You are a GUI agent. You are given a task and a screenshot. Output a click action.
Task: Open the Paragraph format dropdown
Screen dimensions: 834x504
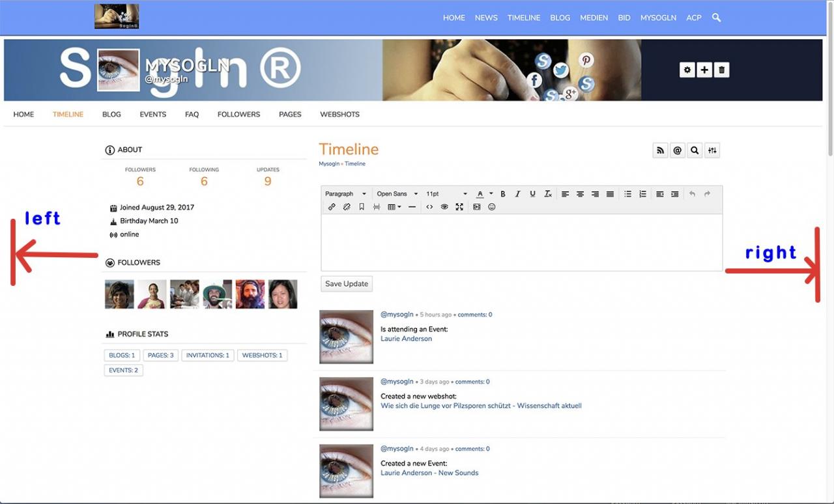[345, 194]
